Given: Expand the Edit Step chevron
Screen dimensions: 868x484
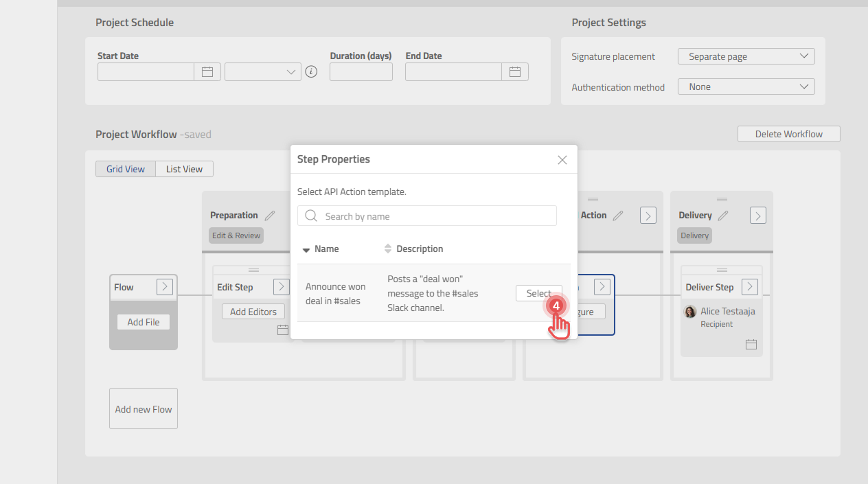Looking at the screenshot, I should [282, 287].
